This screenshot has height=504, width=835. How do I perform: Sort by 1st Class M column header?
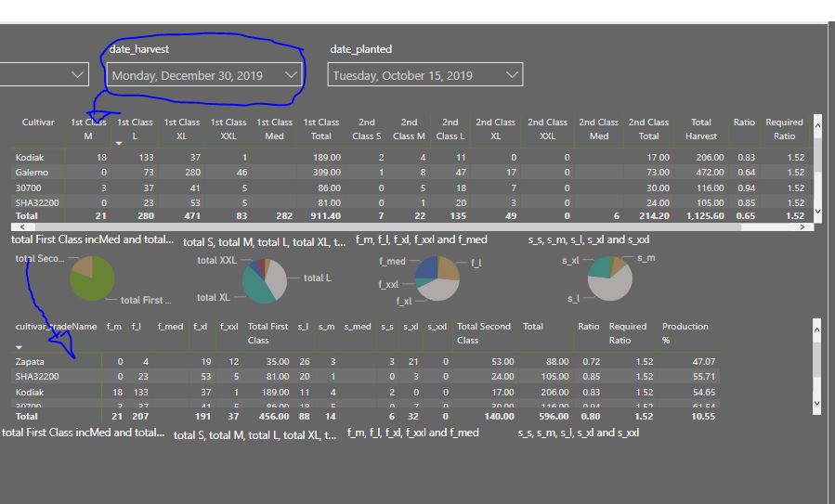coord(88,129)
